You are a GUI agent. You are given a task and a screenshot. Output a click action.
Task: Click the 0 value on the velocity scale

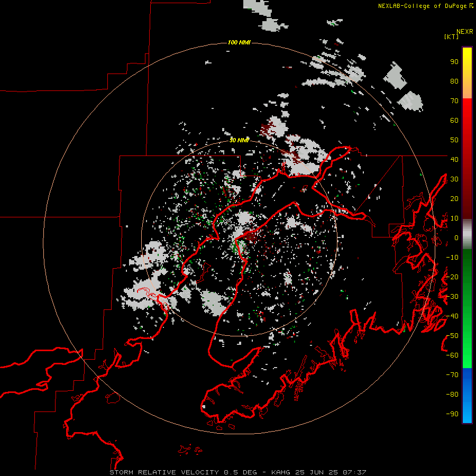[456, 237]
